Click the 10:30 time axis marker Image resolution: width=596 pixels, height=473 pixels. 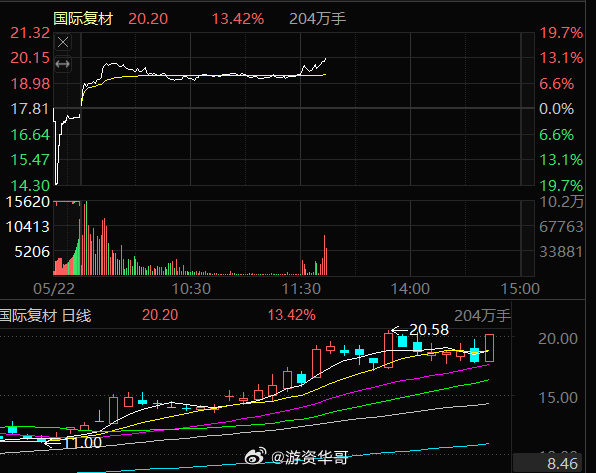click(191, 289)
